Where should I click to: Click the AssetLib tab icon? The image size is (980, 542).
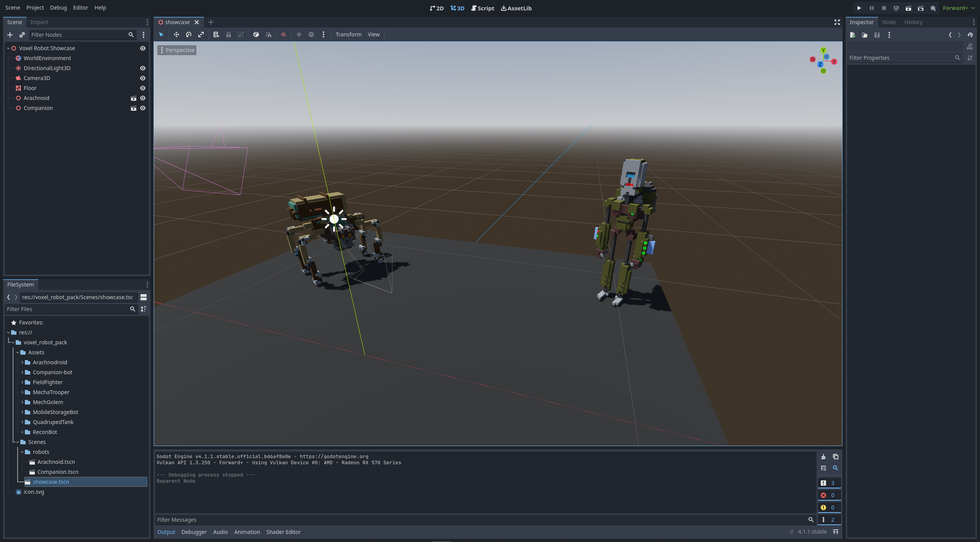coord(502,9)
